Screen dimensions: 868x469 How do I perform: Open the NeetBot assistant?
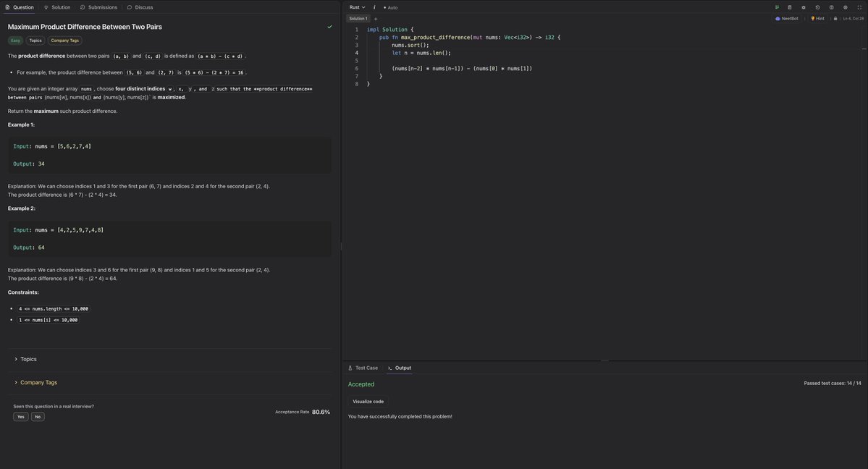click(787, 18)
